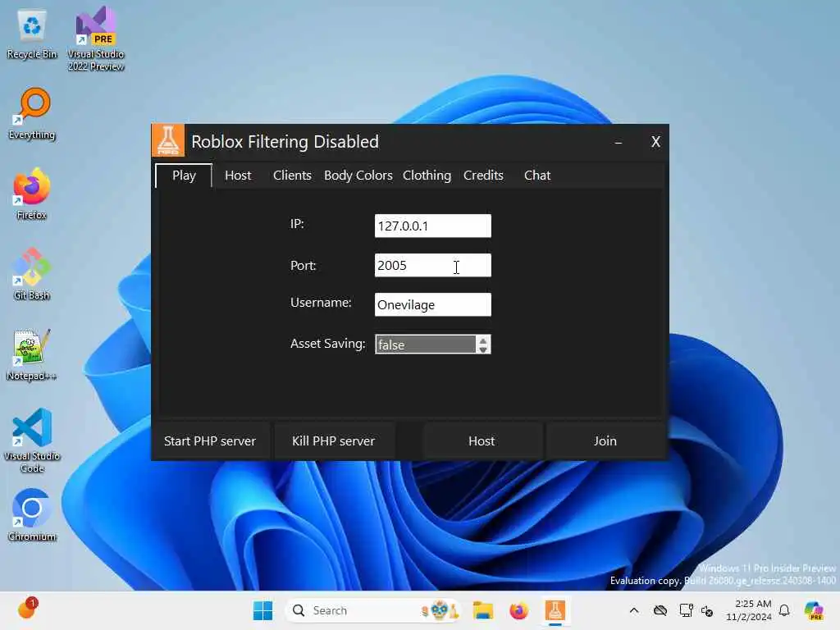Open the Clothing tab
840x630 pixels.
[427, 176]
